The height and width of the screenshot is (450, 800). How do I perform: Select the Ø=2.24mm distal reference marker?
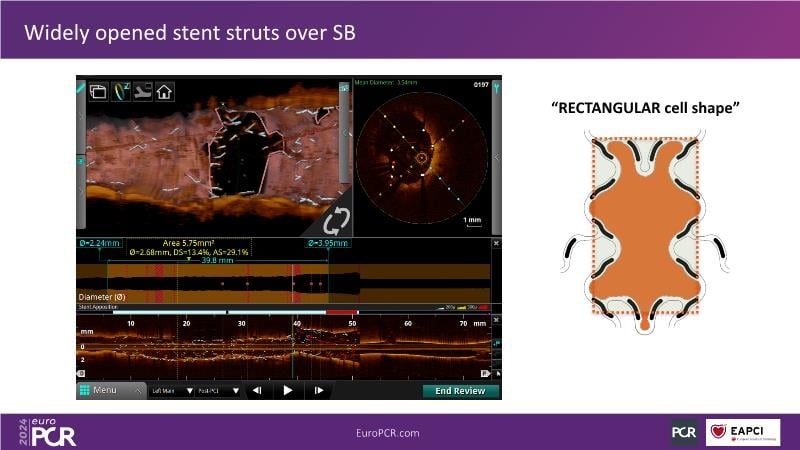tap(99, 243)
